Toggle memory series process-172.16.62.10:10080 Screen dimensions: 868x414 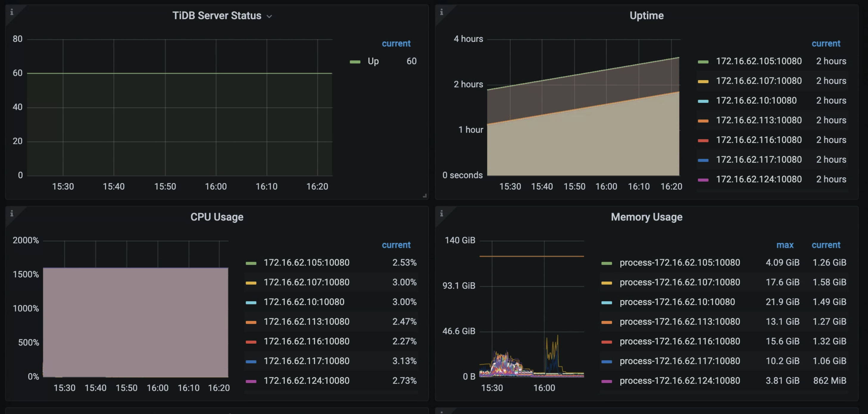point(677,302)
